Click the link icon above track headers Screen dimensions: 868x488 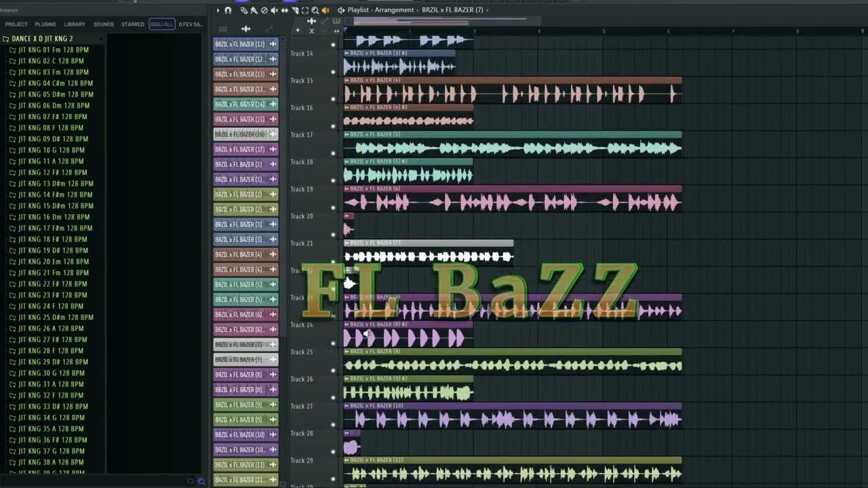(325, 21)
